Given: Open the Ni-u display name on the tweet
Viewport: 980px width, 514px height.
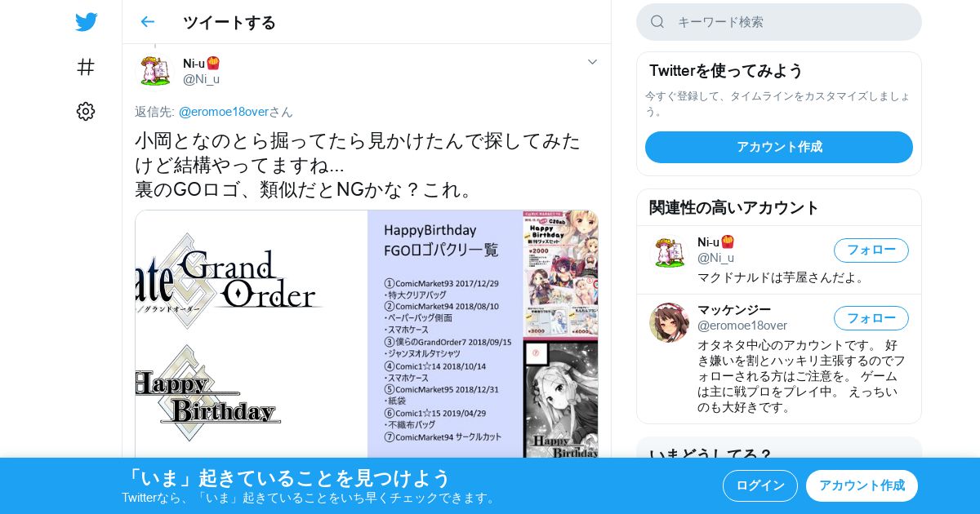Looking at the screenshot, I should pyautogui.click(x=201, y=63).
